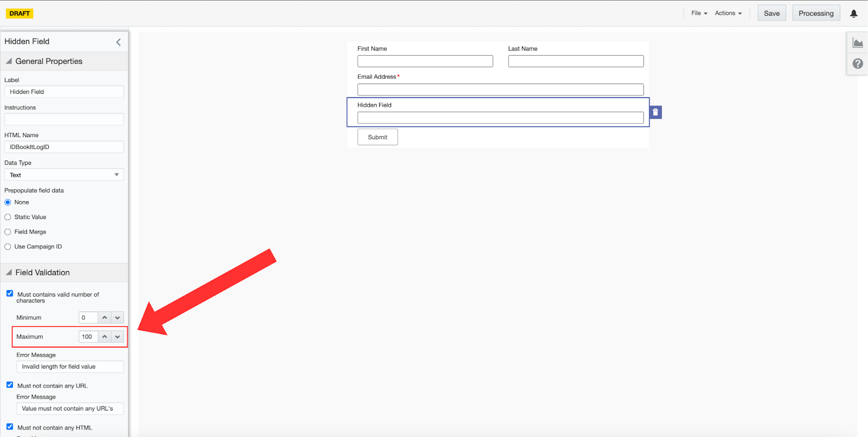The image size is (868, 437).
Task: Decrease the Minimum characters value
Action: [117, 318]
